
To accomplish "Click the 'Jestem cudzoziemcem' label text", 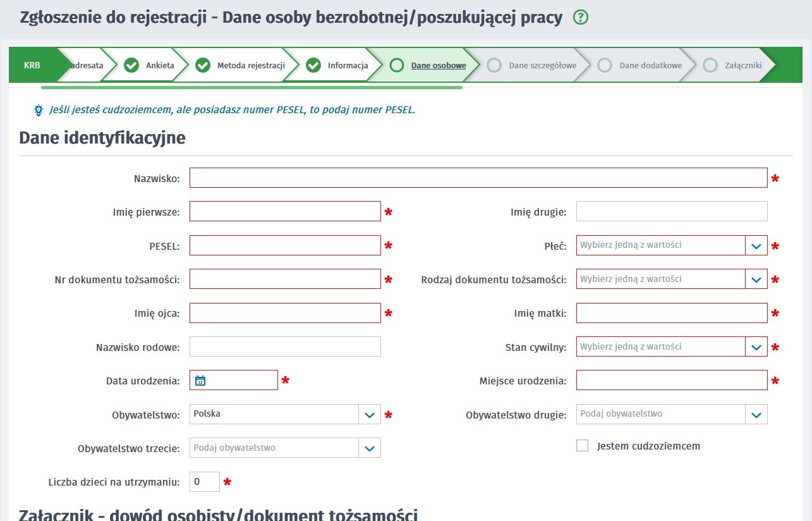I will [x=648, y=446].
